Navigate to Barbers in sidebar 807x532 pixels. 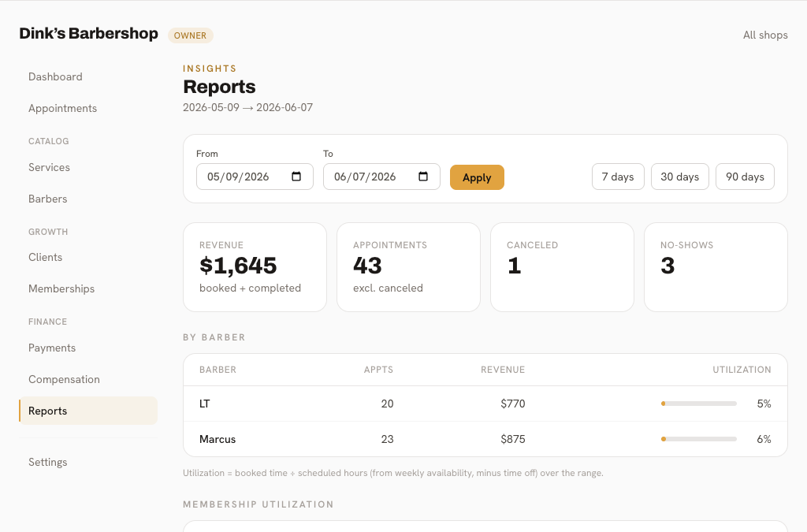coord(47,199)
